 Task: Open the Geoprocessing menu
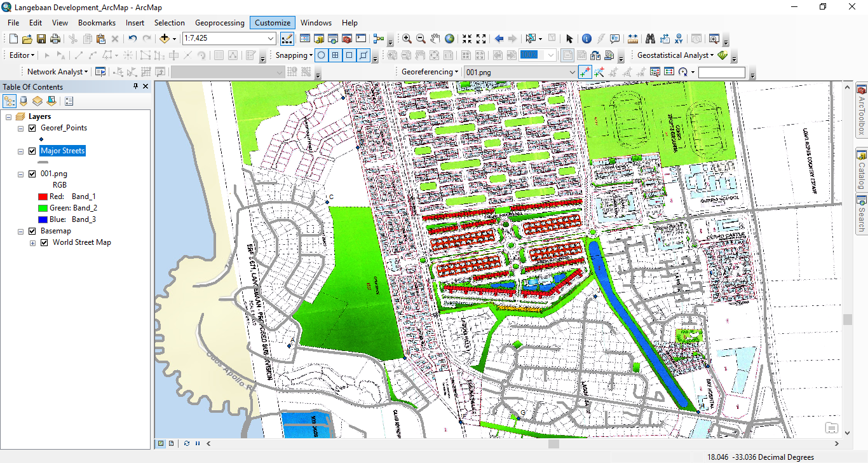(219, 22)
